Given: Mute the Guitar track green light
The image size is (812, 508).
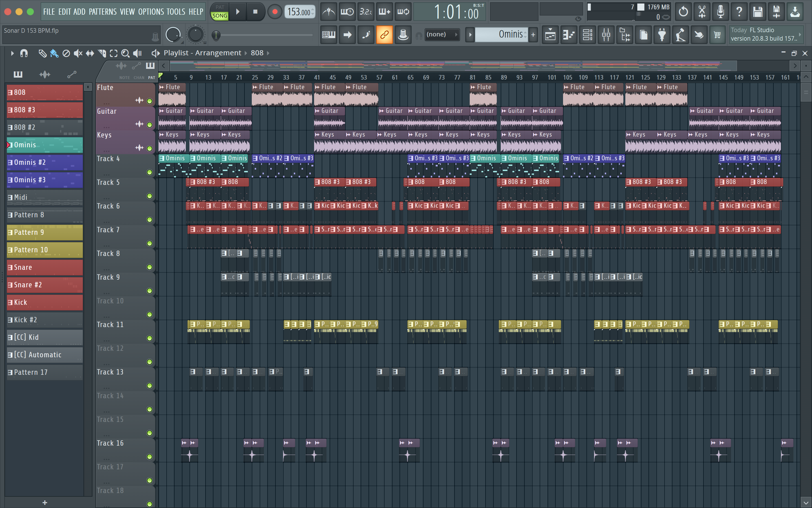Looking at the screenshot, I should pos(150,125).
